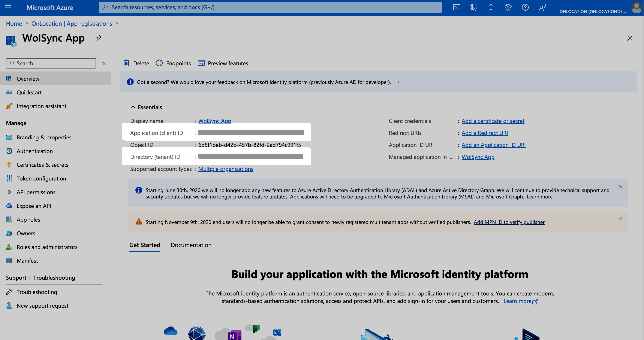Open API permissions in sidebar
The height and width of the screenshot is (340, 644).
coord(36,192)
